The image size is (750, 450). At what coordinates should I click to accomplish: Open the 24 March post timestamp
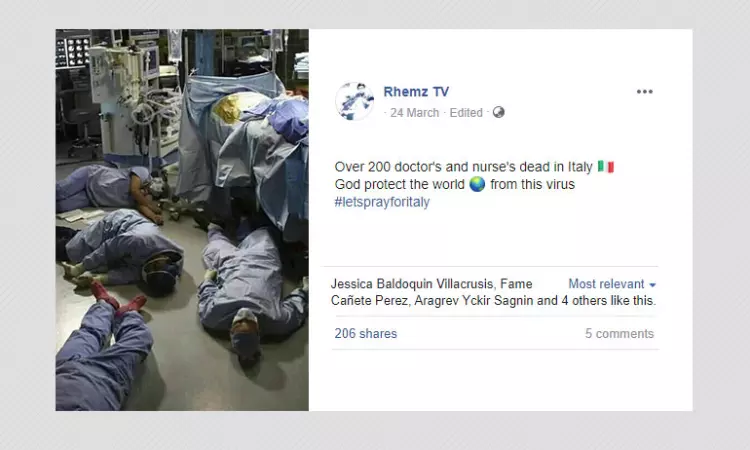pos(414,113)
